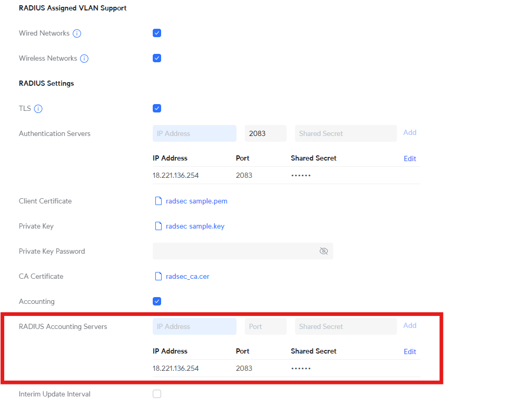
Task: Enable Interim Update Interval checkbox
Action: coord(157,394)
